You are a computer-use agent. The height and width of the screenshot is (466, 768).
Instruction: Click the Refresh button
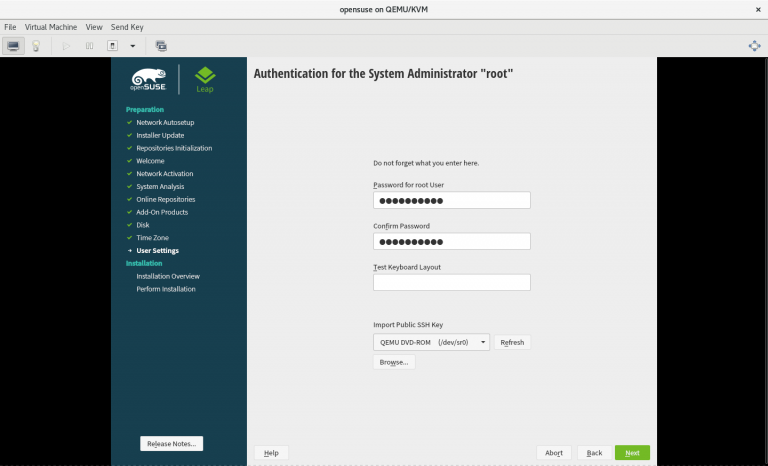coord(512,342)
